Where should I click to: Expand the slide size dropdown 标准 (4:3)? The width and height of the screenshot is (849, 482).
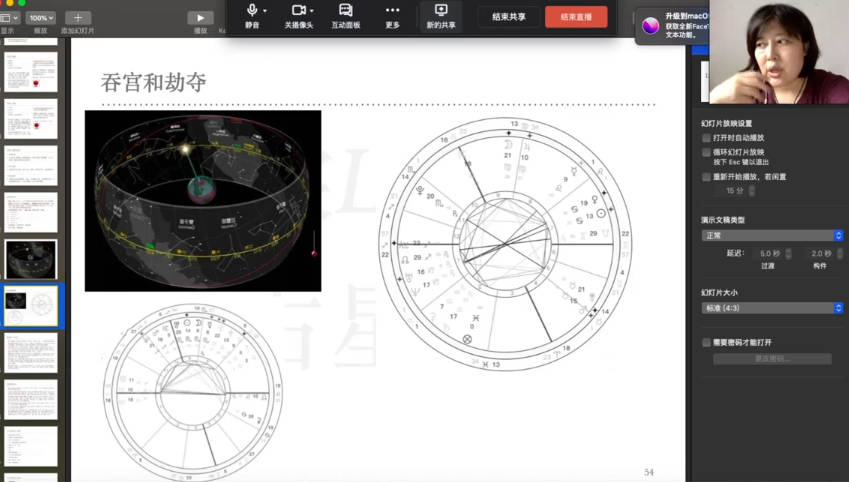772,308
